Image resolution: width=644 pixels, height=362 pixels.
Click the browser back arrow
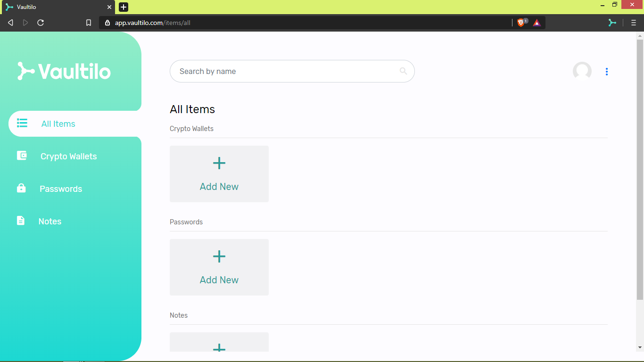10,23
